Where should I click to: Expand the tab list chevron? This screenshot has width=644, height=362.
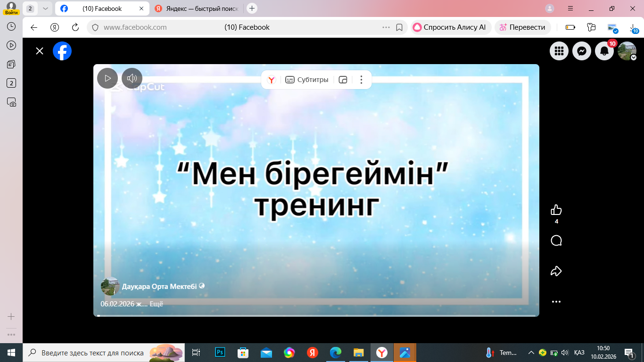45,8
